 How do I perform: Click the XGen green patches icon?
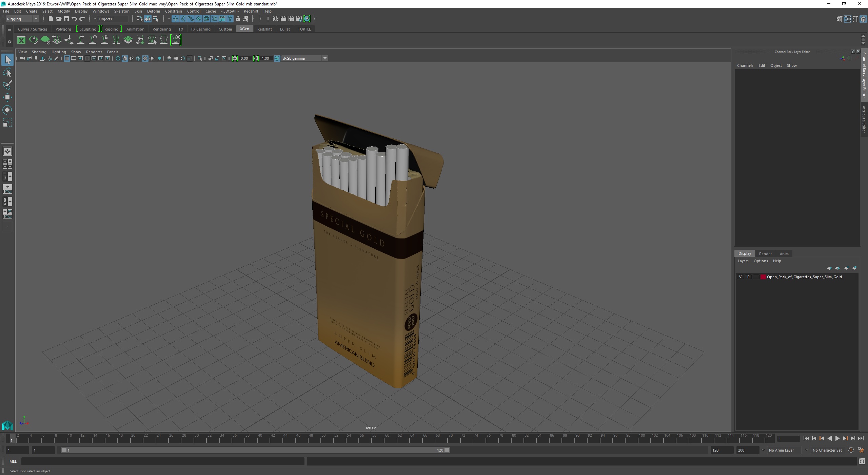pos(128,40)
